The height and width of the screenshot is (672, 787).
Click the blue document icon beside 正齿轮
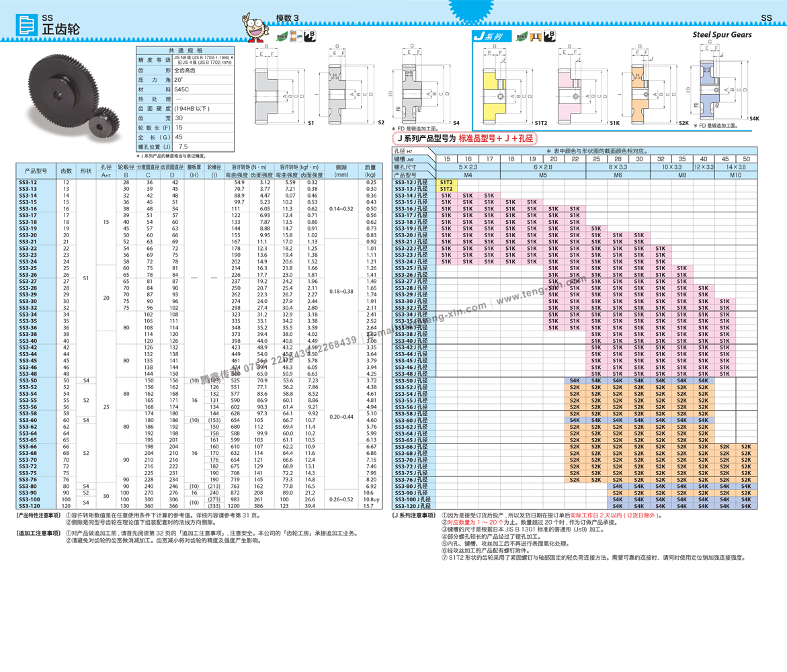click(x=27, y=25)
